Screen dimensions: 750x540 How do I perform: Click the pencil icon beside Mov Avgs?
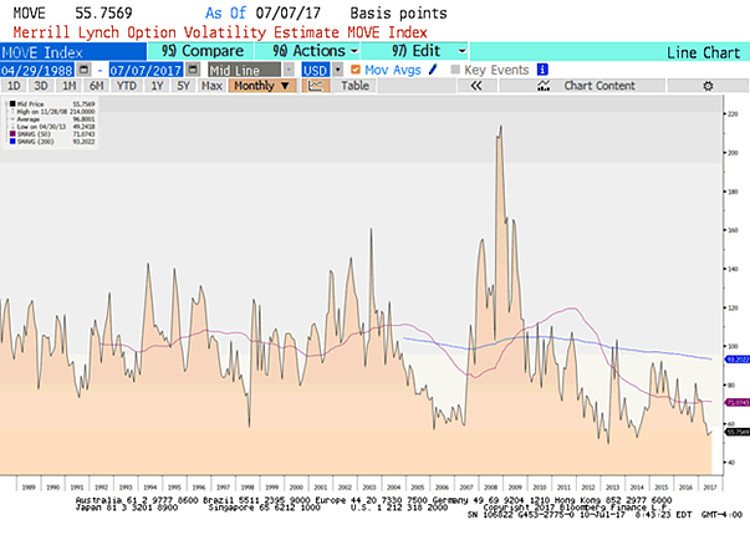click(x=432, y=70)
